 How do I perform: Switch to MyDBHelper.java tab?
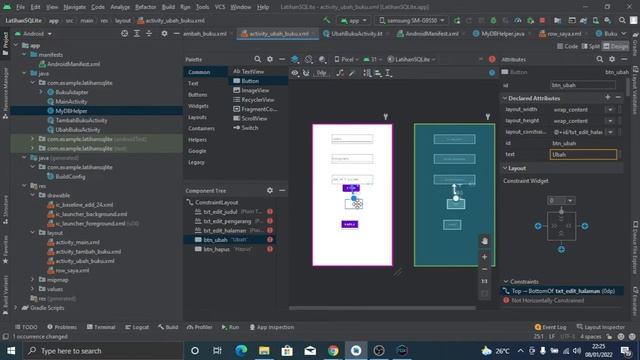click(502, 34)
